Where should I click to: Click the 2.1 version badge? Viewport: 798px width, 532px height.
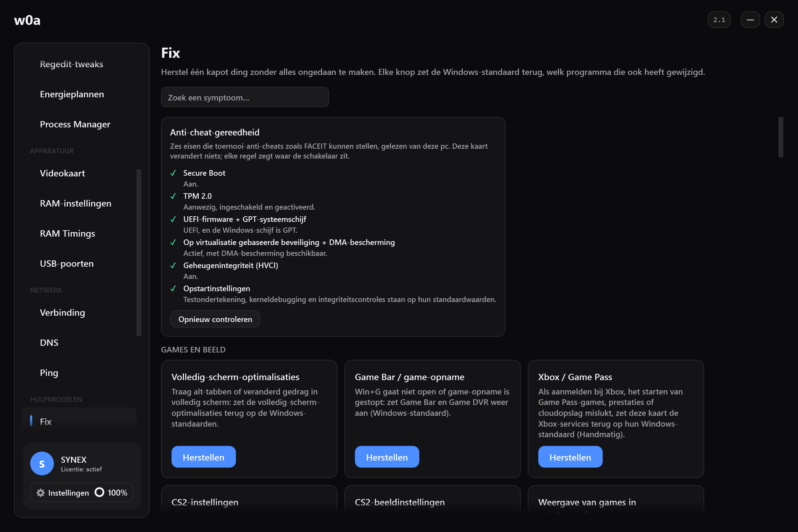tap(719, 20)
